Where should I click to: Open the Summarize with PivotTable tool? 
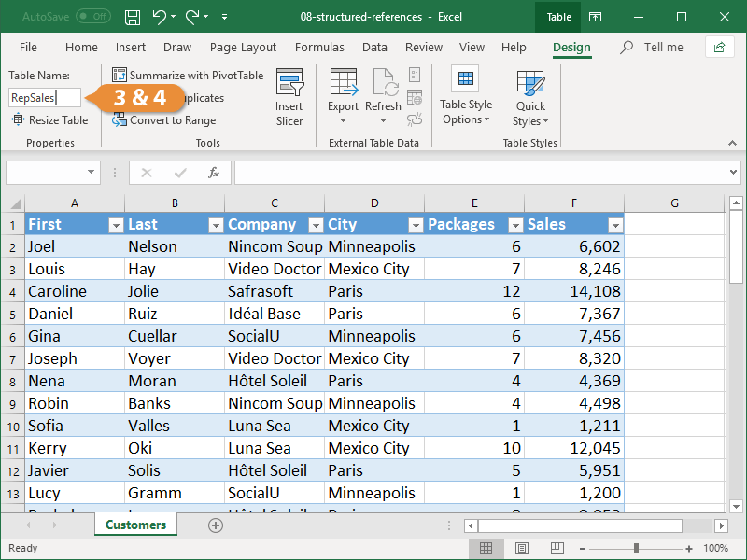tap(187, 75)
